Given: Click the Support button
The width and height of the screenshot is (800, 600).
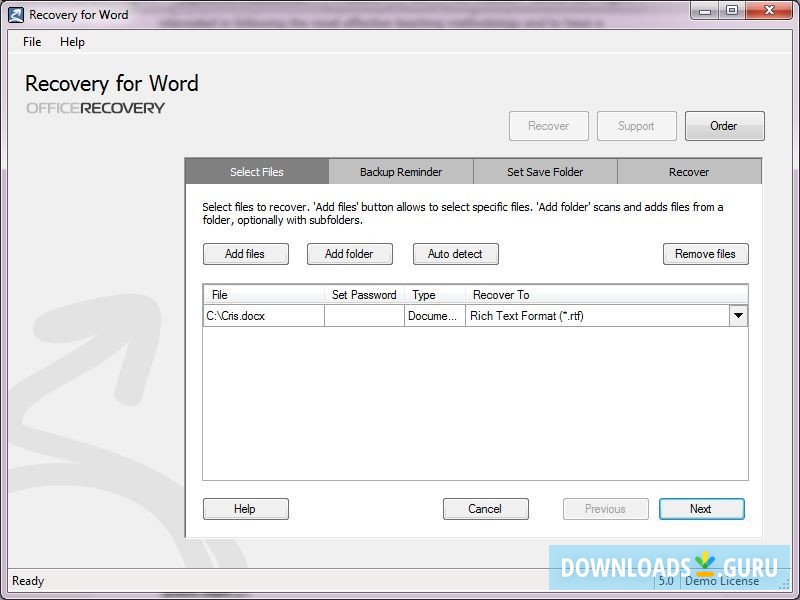Looking at the screenshot, I should click(636, 125).
